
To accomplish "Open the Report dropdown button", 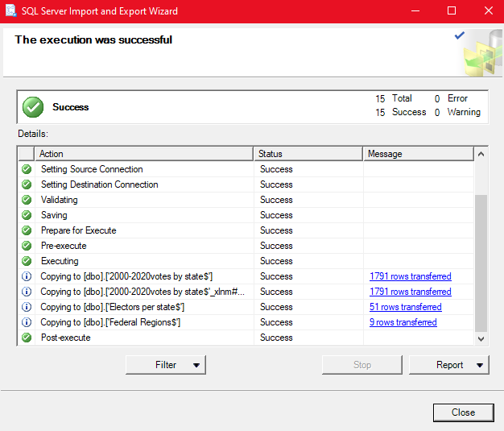I will coord(449,365).
